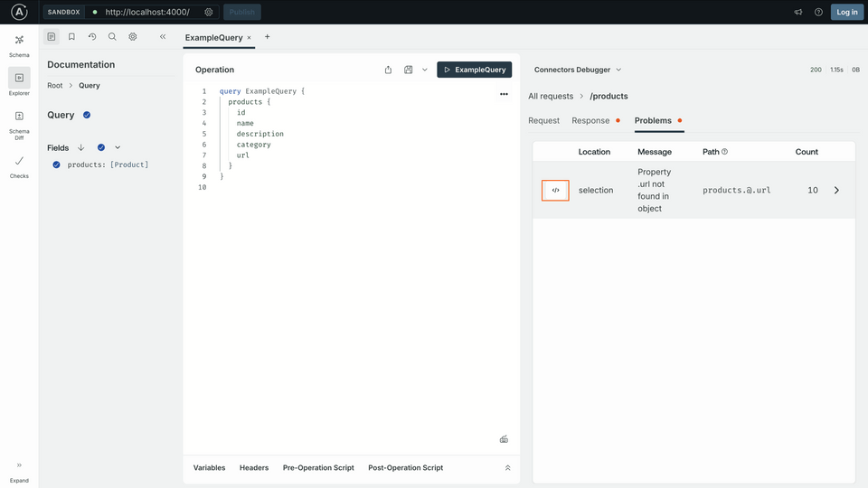Screen dimensions: 868x488
Task: Switch to the Response tab
Action: (590, 120)
